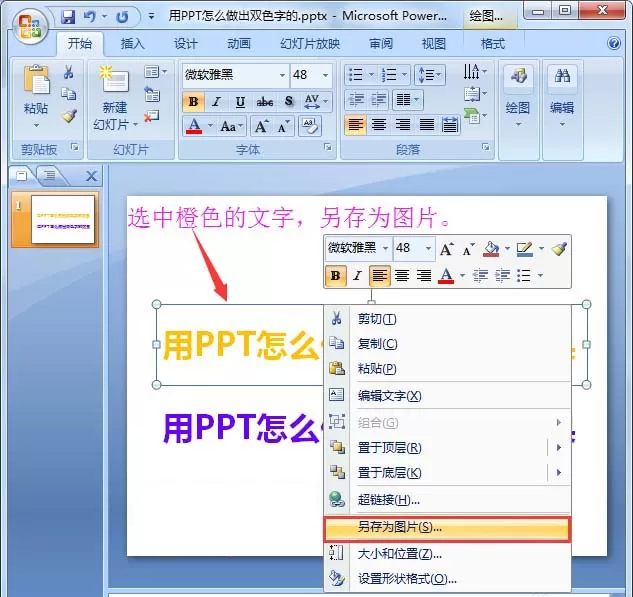Click font color A on mini toolbar
This screenshot has height=597, width=633.
[x=446, y=276]
